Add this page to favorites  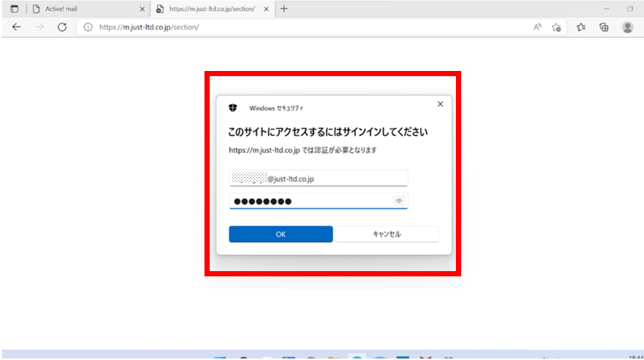(x=556, y=27)
